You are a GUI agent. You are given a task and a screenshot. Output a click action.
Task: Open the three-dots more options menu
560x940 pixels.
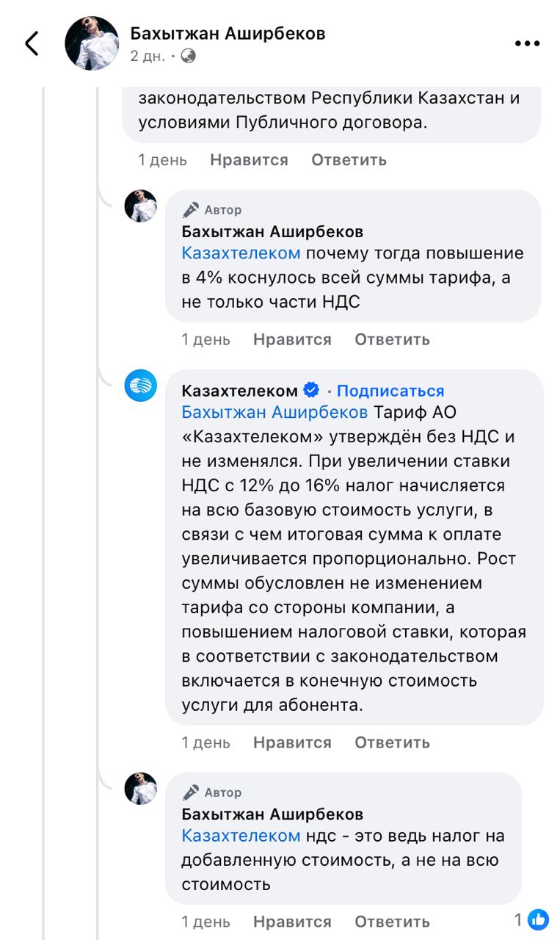(527, 44)
